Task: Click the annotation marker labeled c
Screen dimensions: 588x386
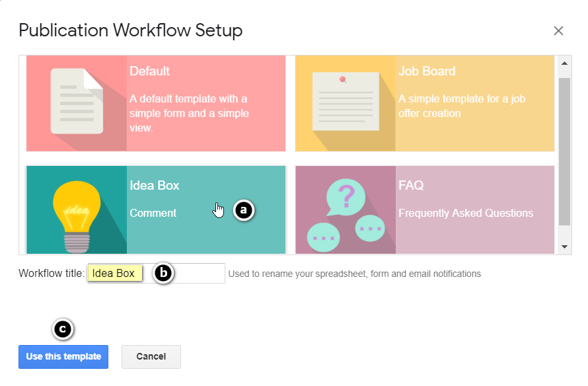Action: coord(62,328)
